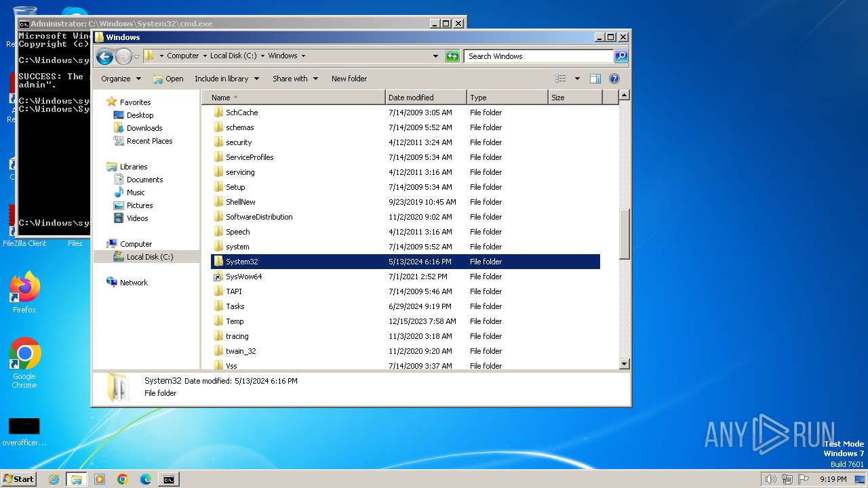Open Explorer help question mark
The width and height of the screenshot is (868, 488).
coord(614,79)
